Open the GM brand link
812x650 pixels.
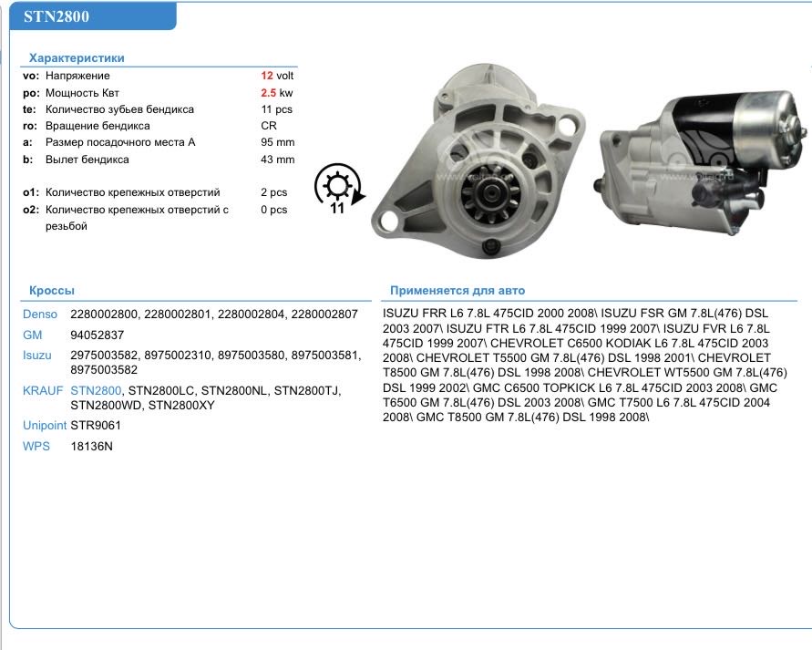tap(32, 335)
